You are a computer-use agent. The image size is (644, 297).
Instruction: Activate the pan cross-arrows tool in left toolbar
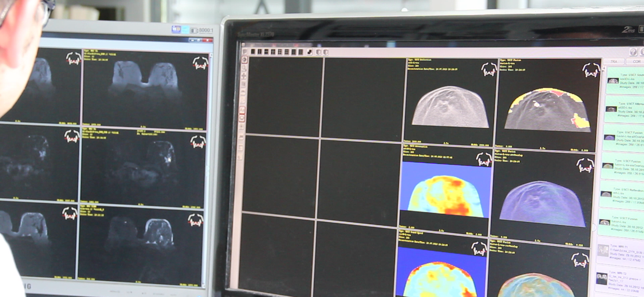coord(244,75)
